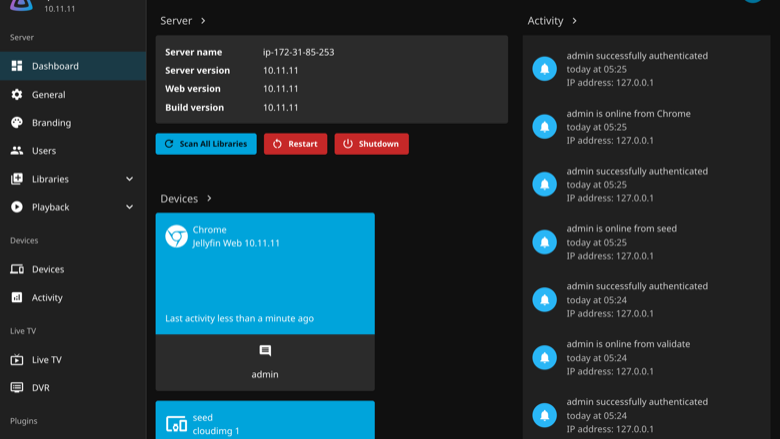This screenshot has width=780, height=439.
Task: Click the seed device icon
Action: (177, 424)
